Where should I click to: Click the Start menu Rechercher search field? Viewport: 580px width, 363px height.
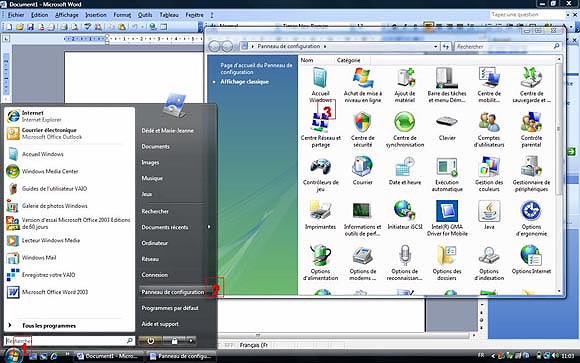[x=69, y=340]
